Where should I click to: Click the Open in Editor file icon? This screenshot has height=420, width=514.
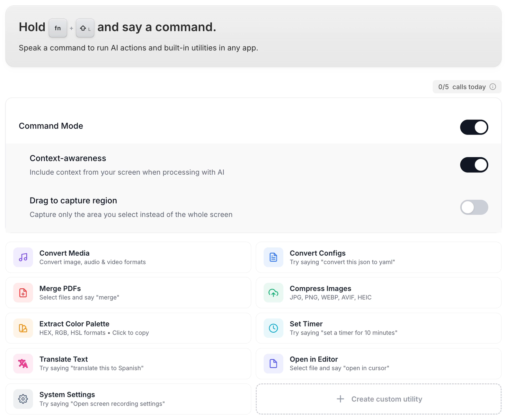pos(273,363)
